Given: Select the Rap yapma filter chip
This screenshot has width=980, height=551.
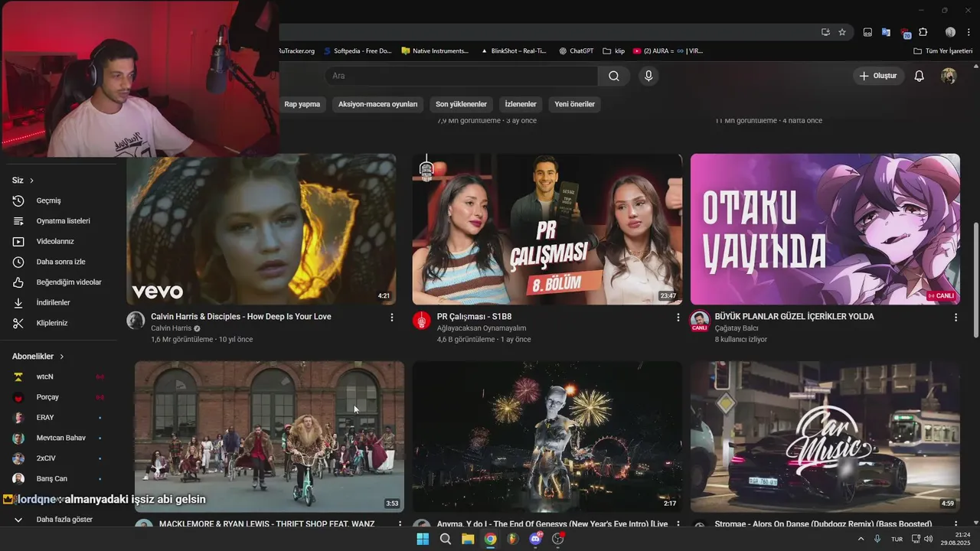Looking at the screenshot, I should click(x=302, y=104).
